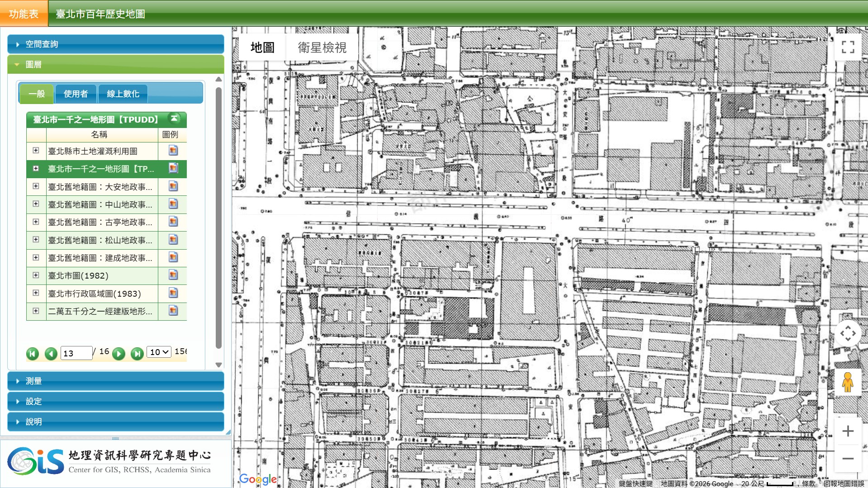Switch map to 衛星檢視 view
Image resolution: width=868 pixels, height=488 pixels.
click(x=322, y=47)
